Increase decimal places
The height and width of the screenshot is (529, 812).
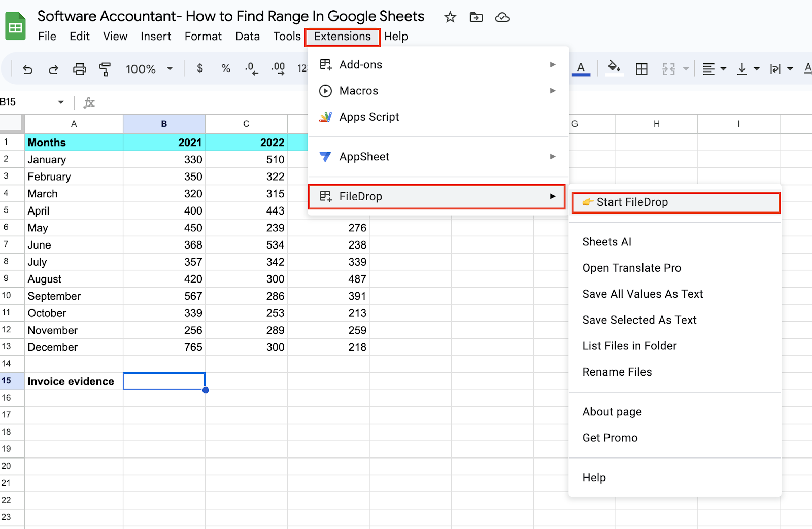[278, 68]
